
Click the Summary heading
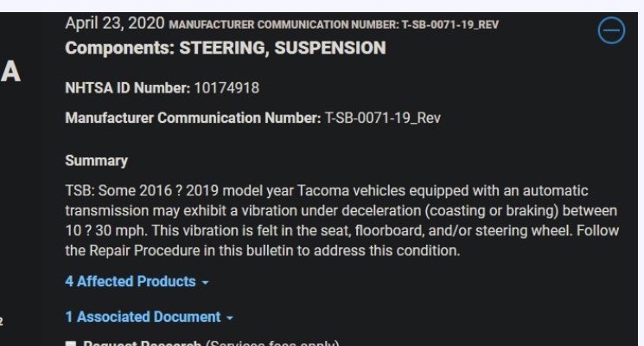[97, 161]
